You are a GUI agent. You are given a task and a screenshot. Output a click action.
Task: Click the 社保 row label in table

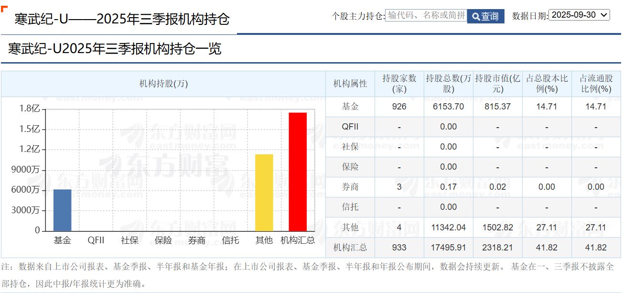pyautogui.click(x=350, y=147)
